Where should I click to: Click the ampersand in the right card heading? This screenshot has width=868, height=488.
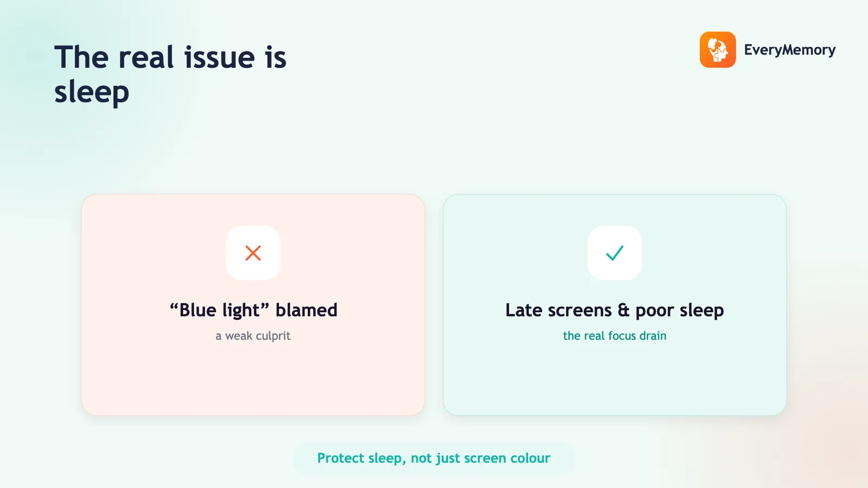(x=623, y=310)
